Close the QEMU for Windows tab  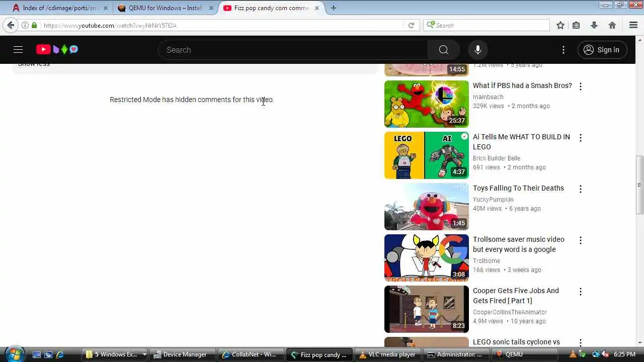(x=211, y=8)
